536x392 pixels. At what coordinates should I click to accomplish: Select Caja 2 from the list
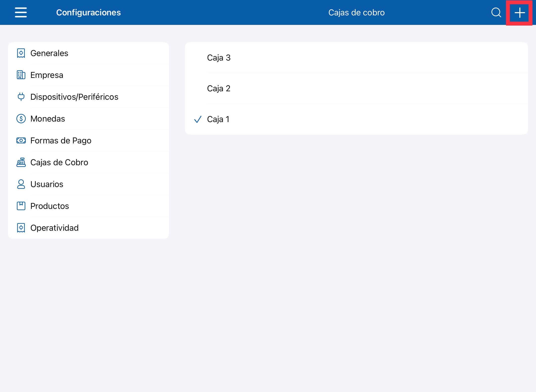356,88
